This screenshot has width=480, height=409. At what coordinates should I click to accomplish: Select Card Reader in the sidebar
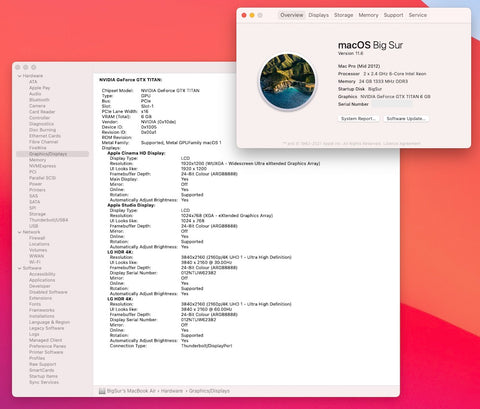point(42,112)
